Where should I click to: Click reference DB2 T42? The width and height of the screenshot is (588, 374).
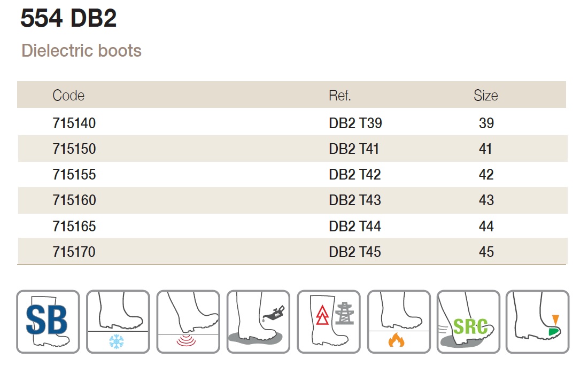coord(355,175)
